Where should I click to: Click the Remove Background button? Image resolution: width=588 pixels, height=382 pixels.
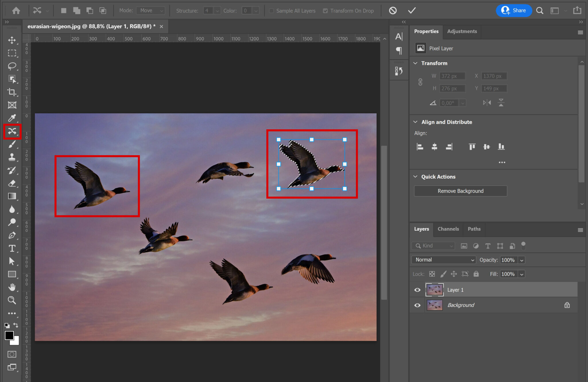point(461,191)
